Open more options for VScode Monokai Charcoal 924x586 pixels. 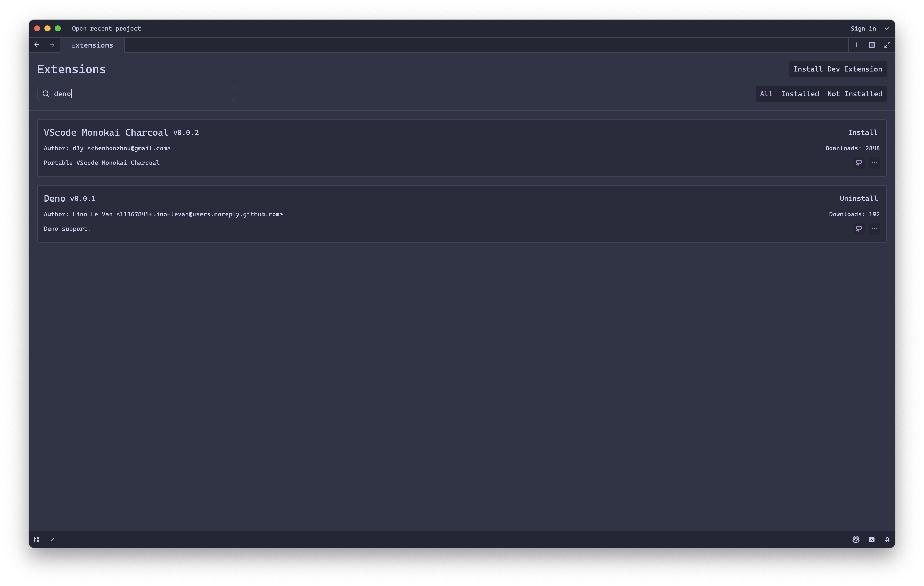[x=874, y=163]
